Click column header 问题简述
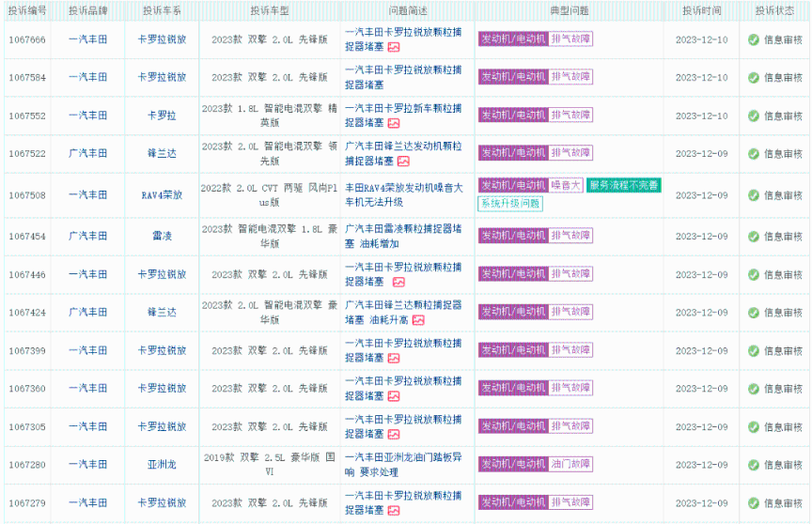 [x=408, y=10]
